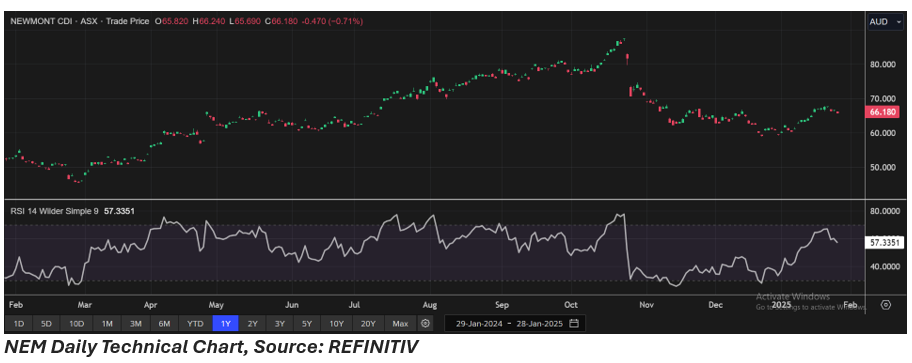This screenshot has height=363, width=912.
Task: Click the 80.000 price axis label
Action: click(882, 64)
